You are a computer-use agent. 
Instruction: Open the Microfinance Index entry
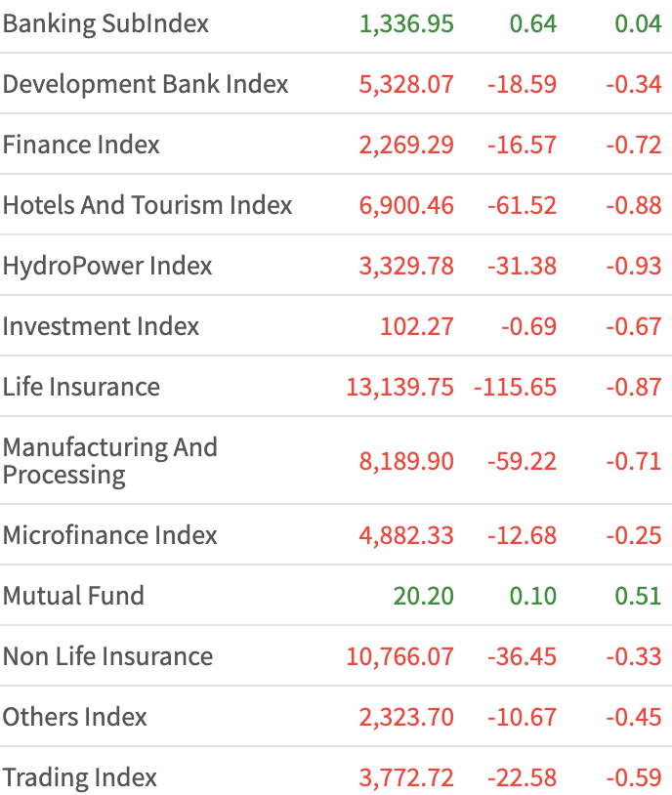point(110,535)
